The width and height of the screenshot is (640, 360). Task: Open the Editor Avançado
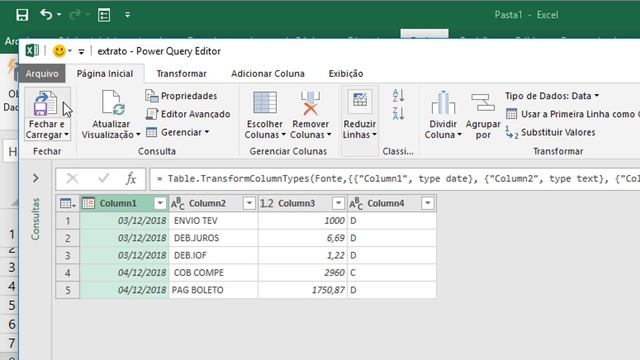pyautogui.click(x=188, y=114)
